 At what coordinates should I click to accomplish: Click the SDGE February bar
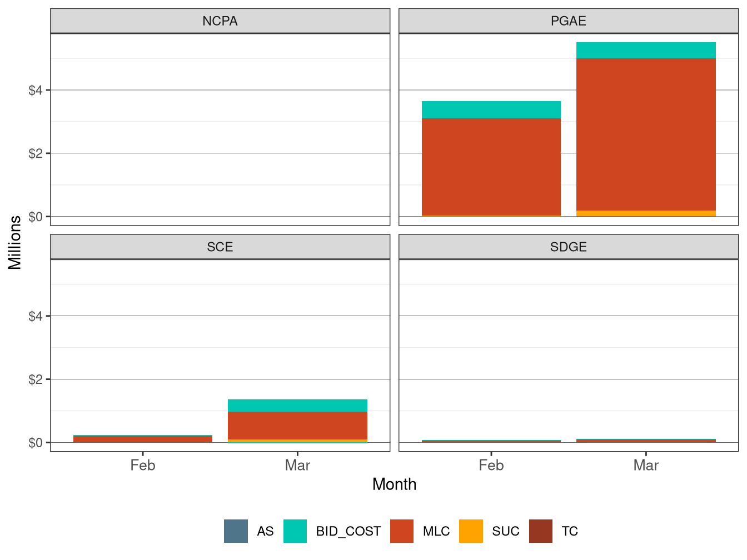click(491, 441)
